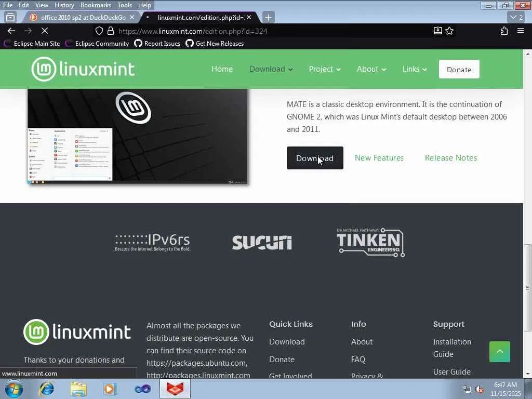Open the extensions puzzle piece icon

[x=504, y=31]
